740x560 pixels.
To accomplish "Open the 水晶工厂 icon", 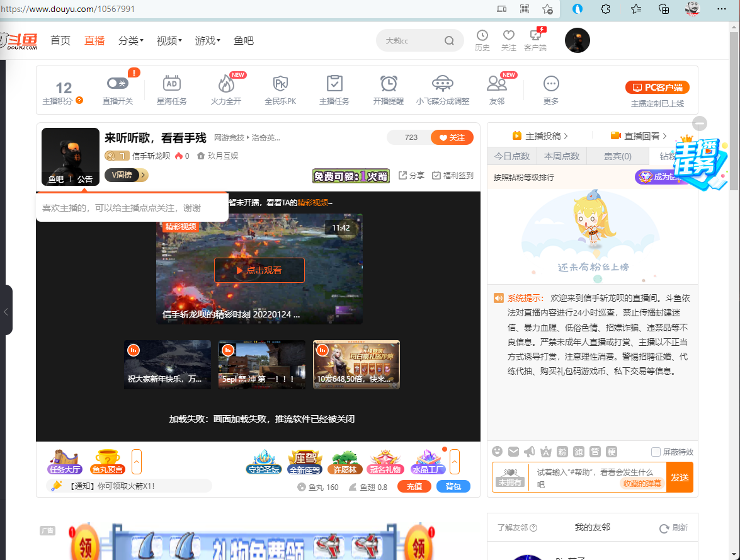I will (428, 462).
